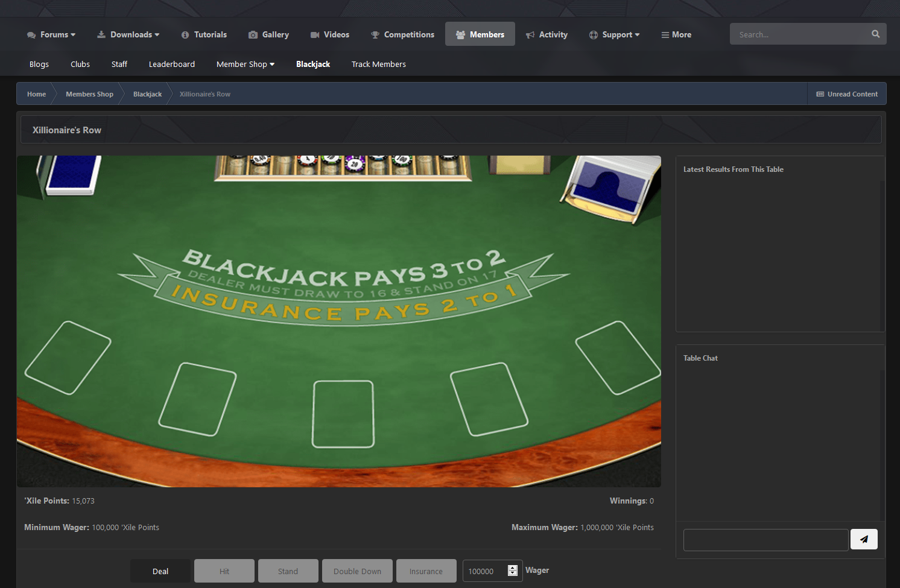The image size is (900, 588).
Task: Click the Table Chat message box
Action: tap(766, 540)
